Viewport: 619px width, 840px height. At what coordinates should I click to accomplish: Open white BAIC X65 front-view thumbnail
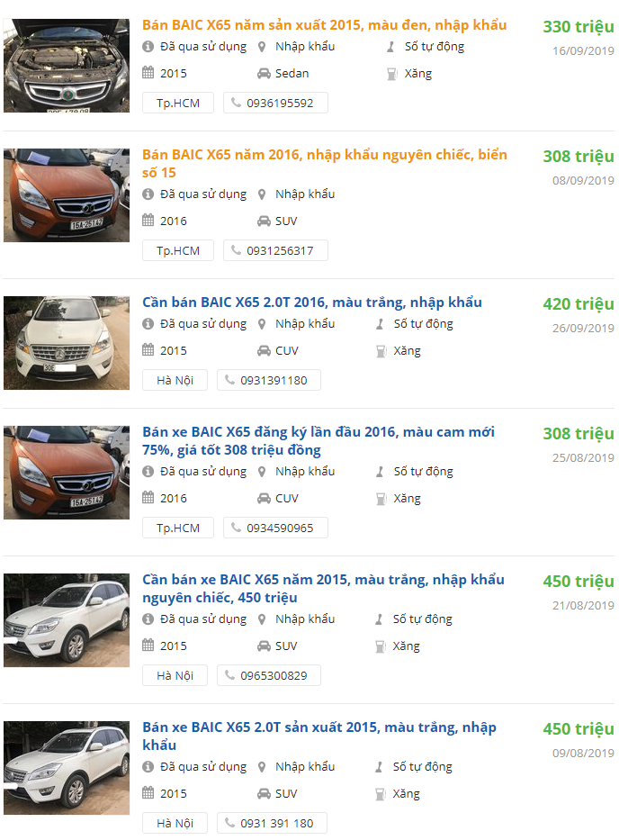pyautogui.click(x=67, y=343)
